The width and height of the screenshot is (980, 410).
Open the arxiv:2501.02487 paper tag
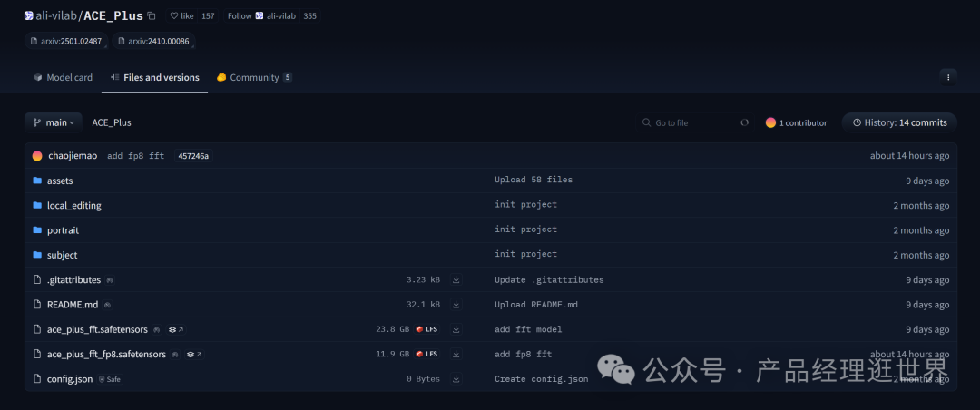point(66,41)
